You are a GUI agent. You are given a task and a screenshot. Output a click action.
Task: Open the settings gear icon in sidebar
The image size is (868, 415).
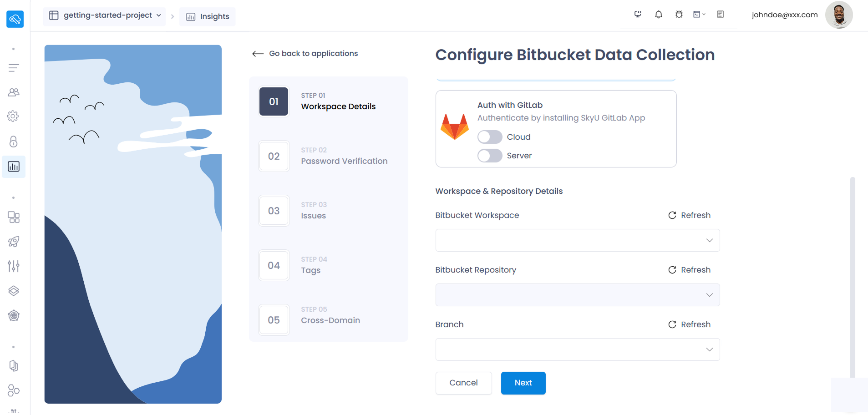[x=13, y=116]
